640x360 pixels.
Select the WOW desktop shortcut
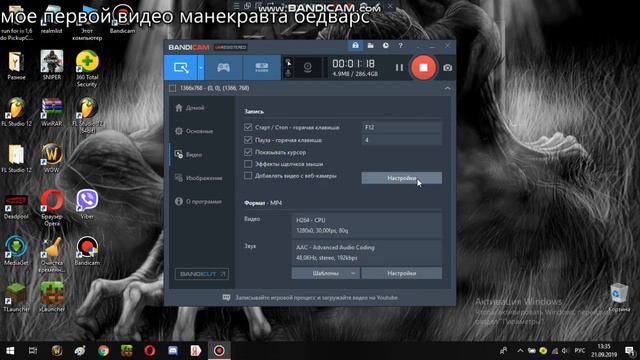pos(52,158)
